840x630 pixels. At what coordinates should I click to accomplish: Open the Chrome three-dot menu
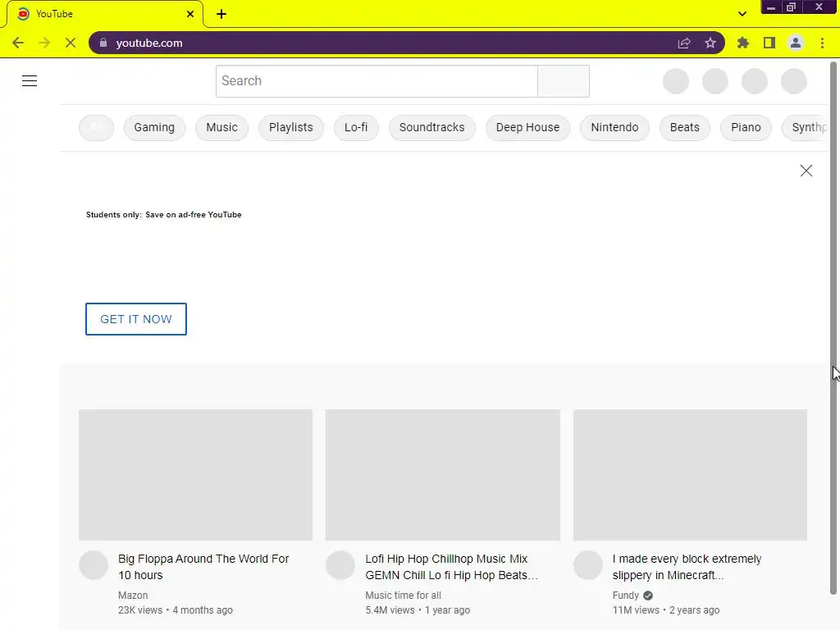tap(822, 43)
